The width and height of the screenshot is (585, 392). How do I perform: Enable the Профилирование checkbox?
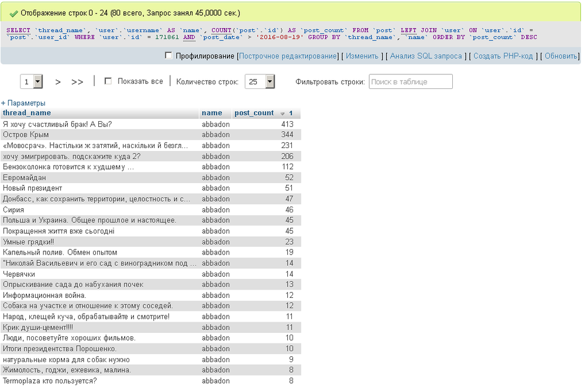[168, 56]
